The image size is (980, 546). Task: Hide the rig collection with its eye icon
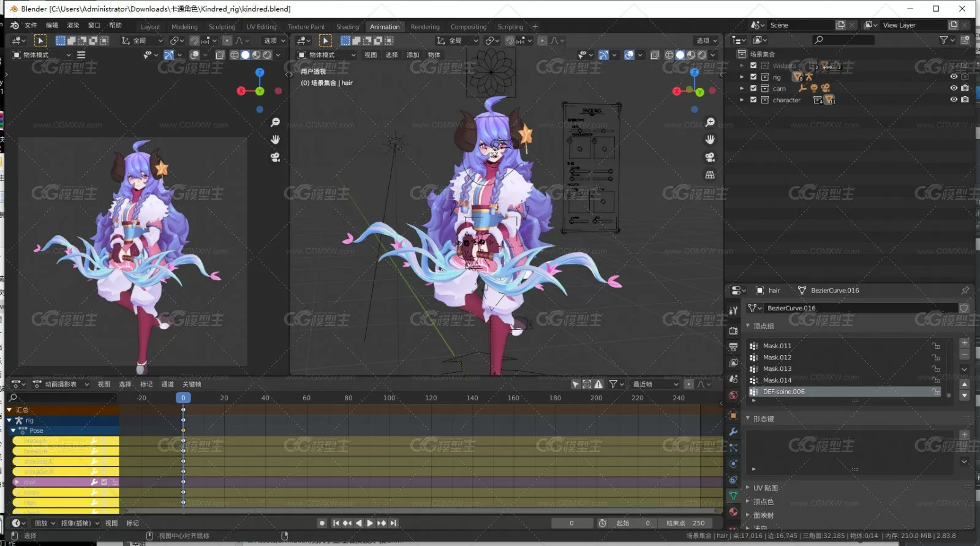point(954,77)
